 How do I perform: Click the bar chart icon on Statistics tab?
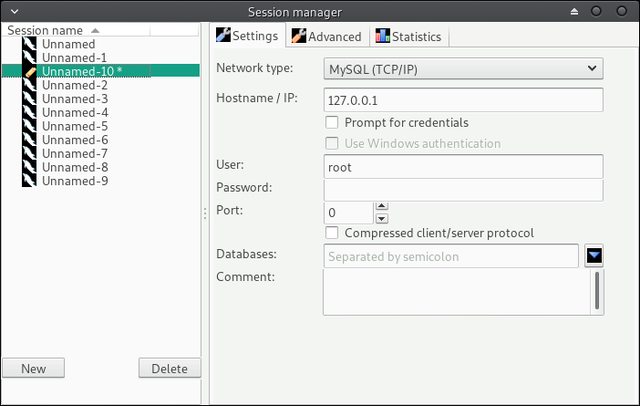tap(382, 36)
